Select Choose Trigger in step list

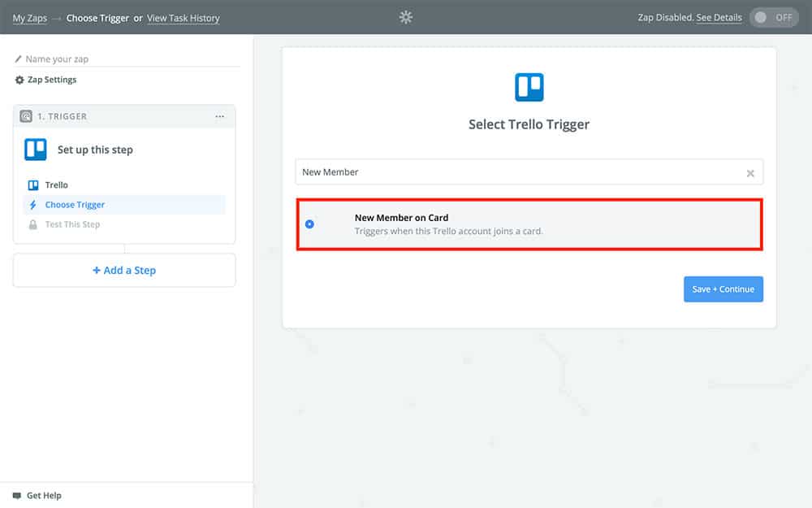(x=75, y=205)
